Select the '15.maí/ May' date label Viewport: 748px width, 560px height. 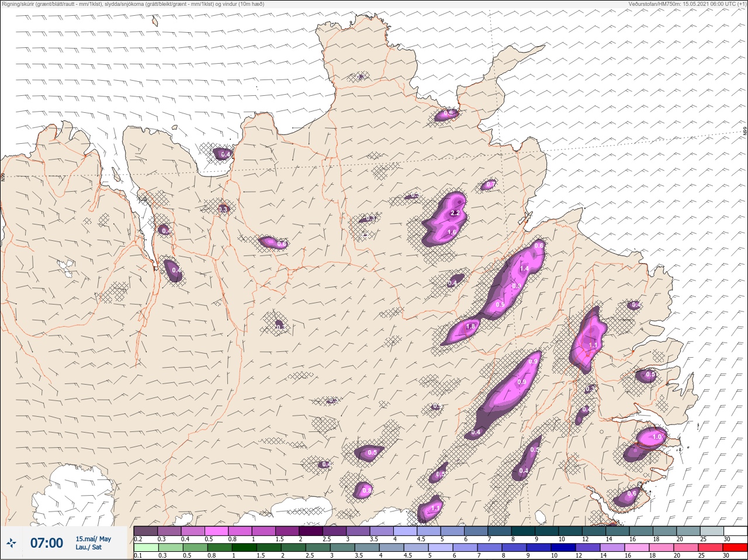(x=93, y=539)
